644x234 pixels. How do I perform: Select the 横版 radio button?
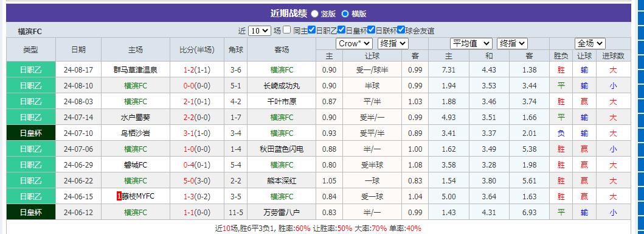[x=345, y=13]
